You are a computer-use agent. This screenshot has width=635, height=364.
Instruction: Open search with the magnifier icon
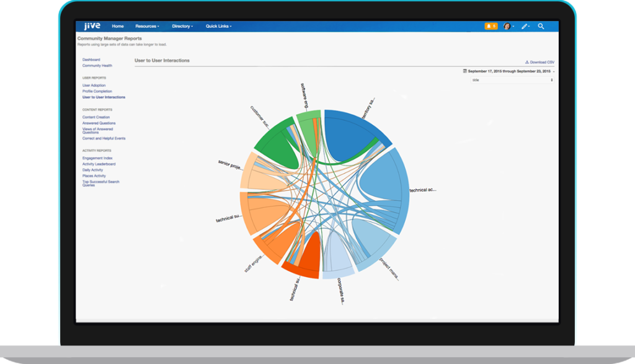pos(541,26)
